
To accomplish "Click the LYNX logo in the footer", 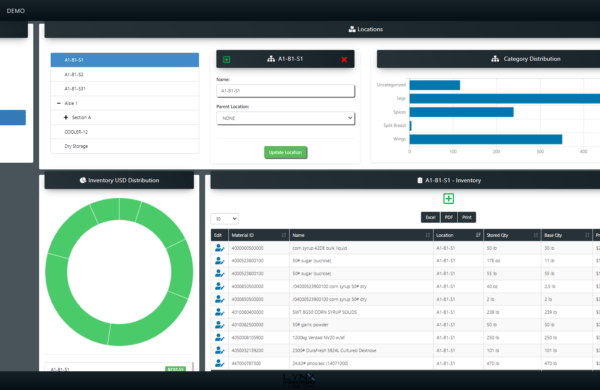I will pyautogui.click(x=299, y=380).
